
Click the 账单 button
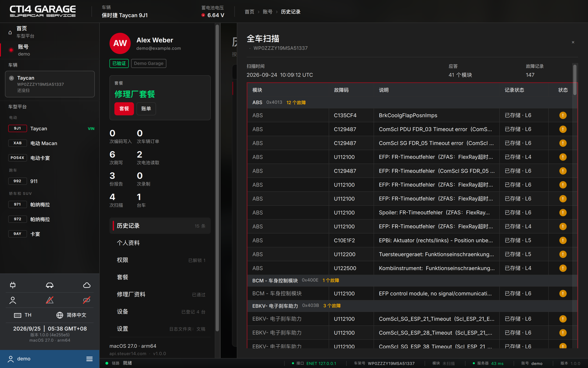pos(146,109)
